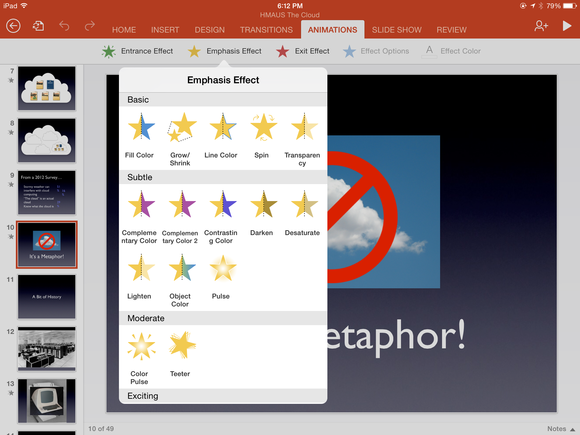Viewport: 580px width, 435px height.
Task: Apply the Complementary Color 2 effect
Action: (180, 217)
